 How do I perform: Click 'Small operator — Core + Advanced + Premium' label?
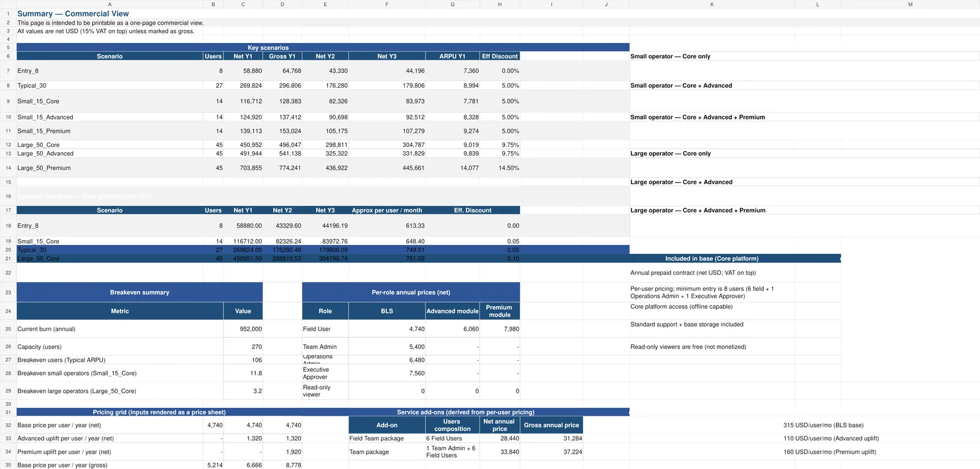point(698,117)
